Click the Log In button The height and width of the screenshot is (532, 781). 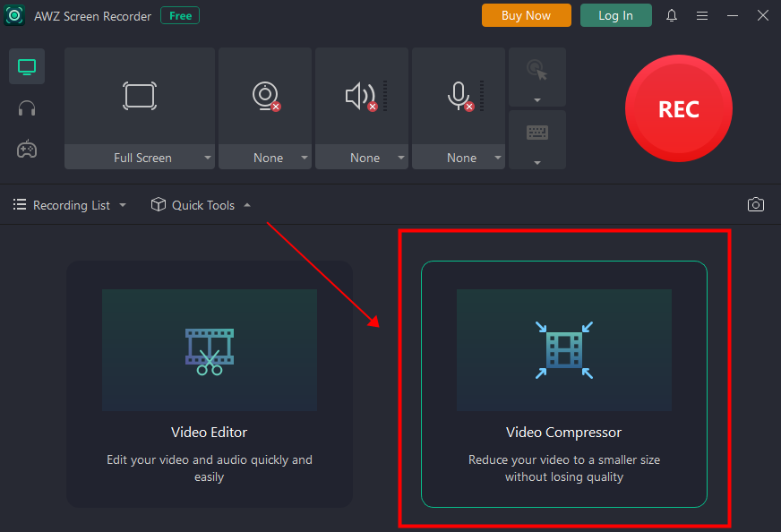[x=615, y=15]
